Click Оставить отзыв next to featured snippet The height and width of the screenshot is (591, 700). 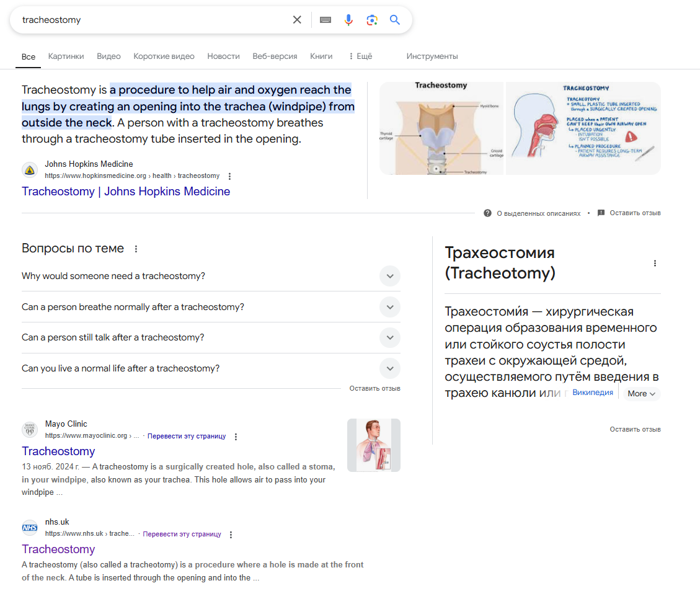(x=635, y=213)
